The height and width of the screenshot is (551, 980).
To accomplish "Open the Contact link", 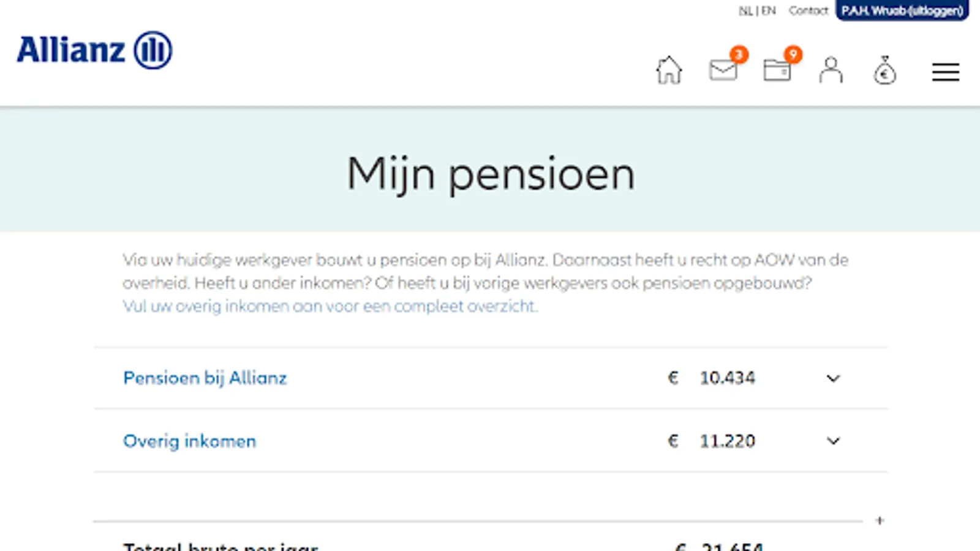I will [808, 11].
